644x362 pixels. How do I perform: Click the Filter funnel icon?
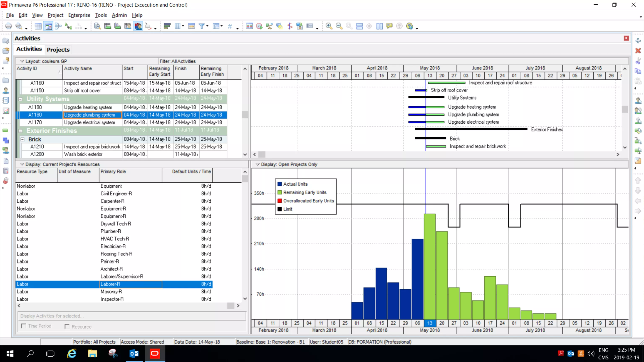pos(201,26)
